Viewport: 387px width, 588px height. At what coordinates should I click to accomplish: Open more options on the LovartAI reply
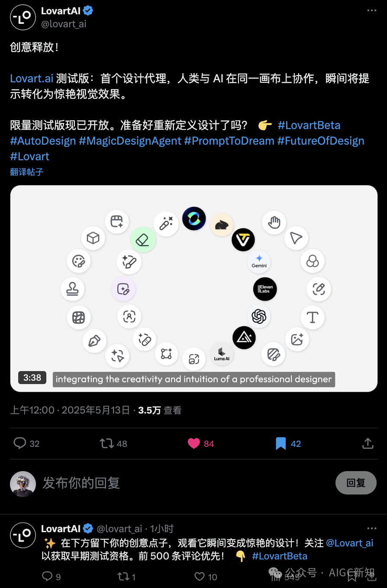(371, 528)
